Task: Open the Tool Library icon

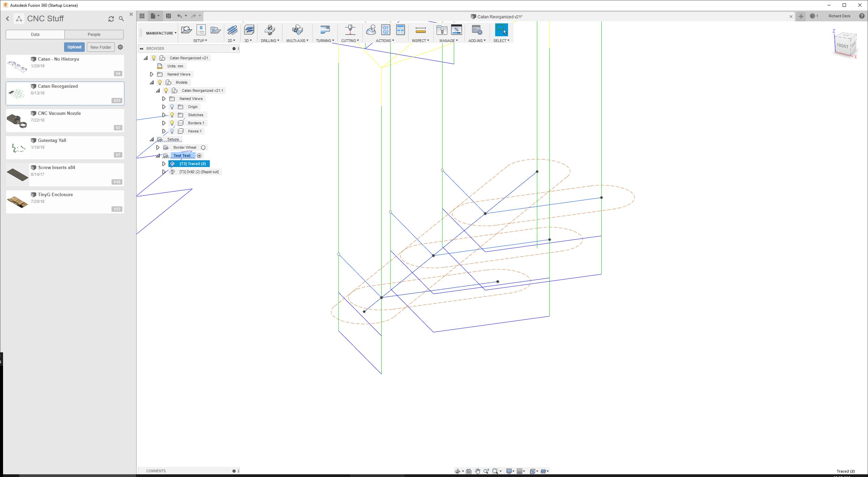Action: pos(442,30)
